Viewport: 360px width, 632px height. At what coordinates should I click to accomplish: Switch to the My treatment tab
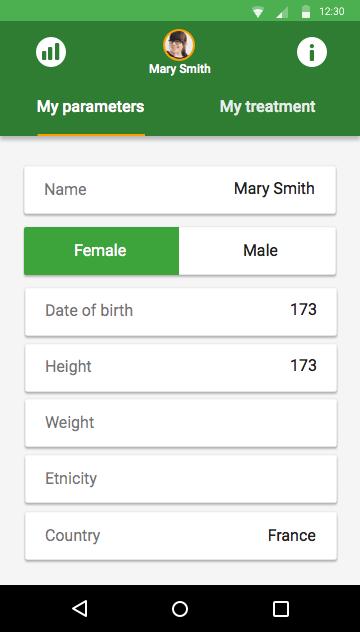click(268, 107)
